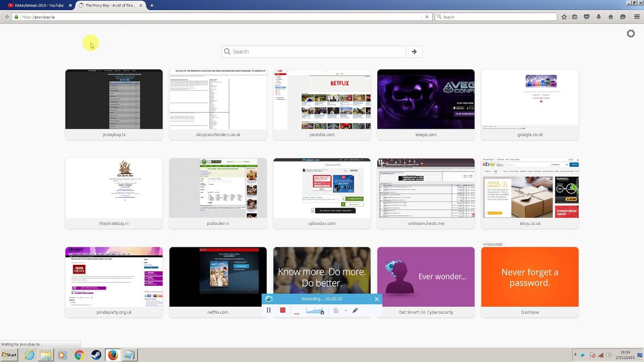Close The Proxy Bay tab

[x=141, y=5]
